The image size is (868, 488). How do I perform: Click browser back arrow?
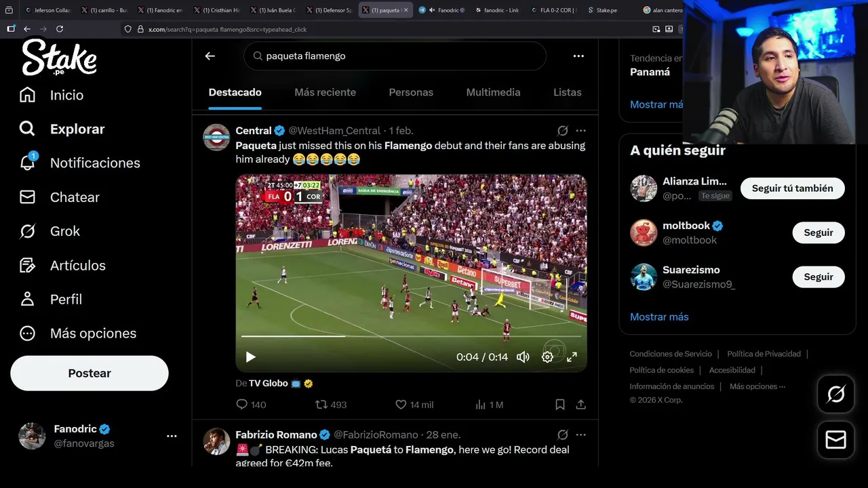pyautogui.click(x=27, y=29)
